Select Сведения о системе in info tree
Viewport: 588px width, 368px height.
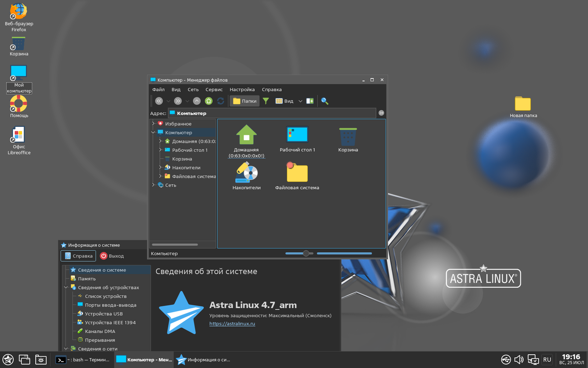tap(102, 270)
